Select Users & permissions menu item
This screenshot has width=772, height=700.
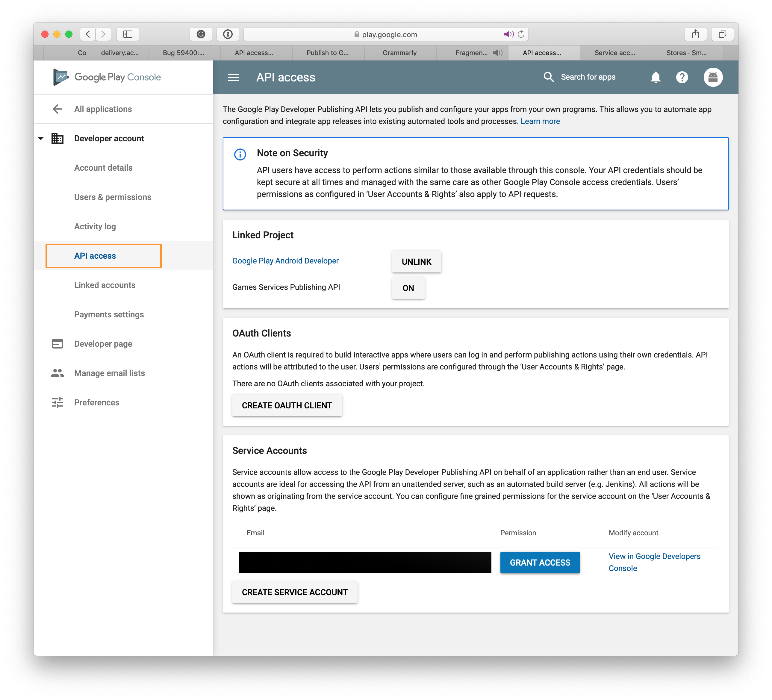112,197
